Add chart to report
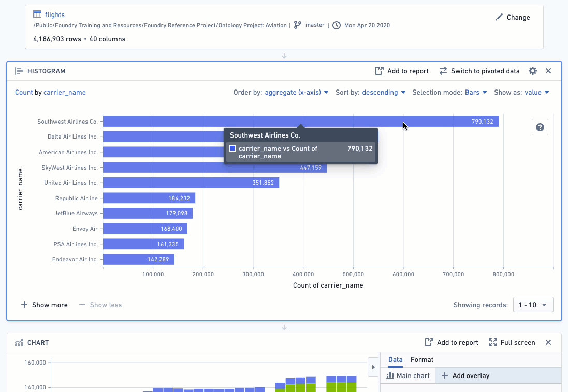This screenshot has height=392, width=568. [452, 342]
